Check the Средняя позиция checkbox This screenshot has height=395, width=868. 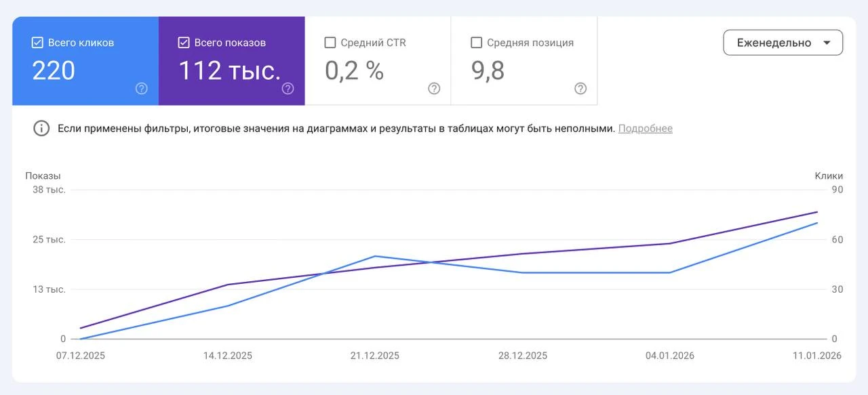477,42
